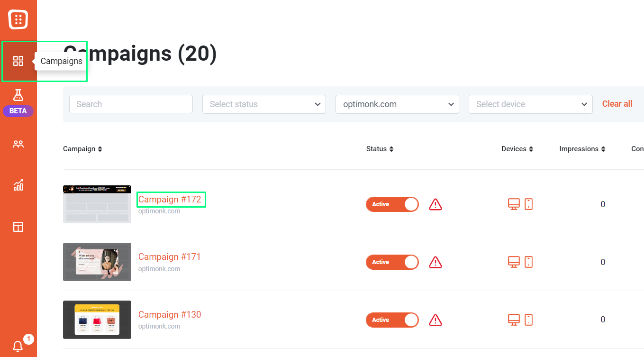
Task: Open the subscribers people icon in sidebar
Action: click(x=18, y=144)
